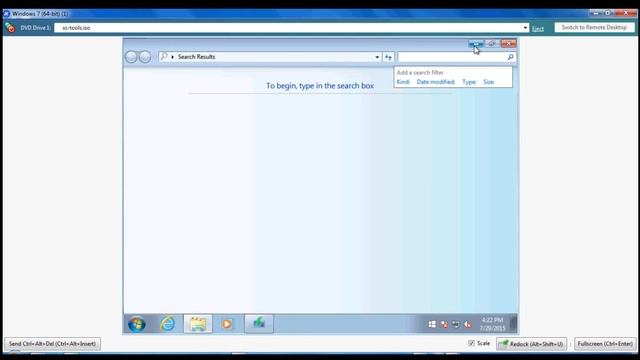Open the Windows Explorer taskbar icon
Image resolution: width=640 pixels, height=360 pixels.
tap(198, 324)
